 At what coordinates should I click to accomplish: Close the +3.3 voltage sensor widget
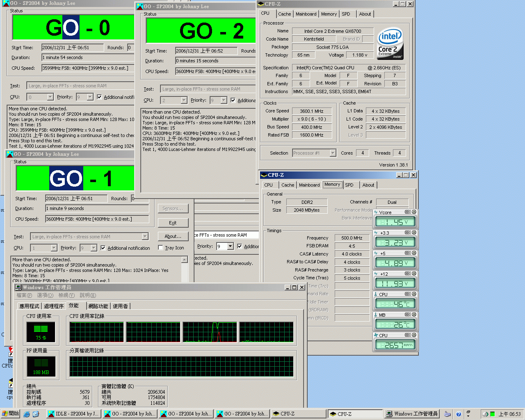click(414, 233)
